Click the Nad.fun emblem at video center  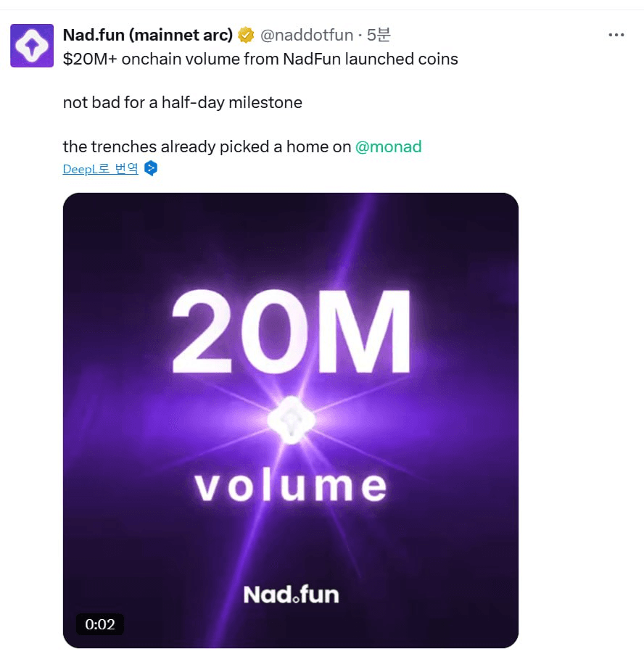pyautogui.click(x=290, y=421)
